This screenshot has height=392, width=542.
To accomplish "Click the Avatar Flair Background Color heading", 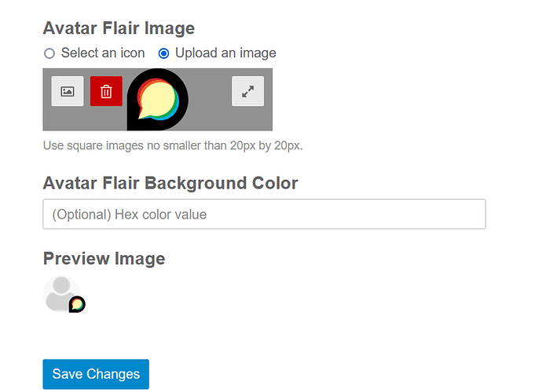I will click(170, 183).
